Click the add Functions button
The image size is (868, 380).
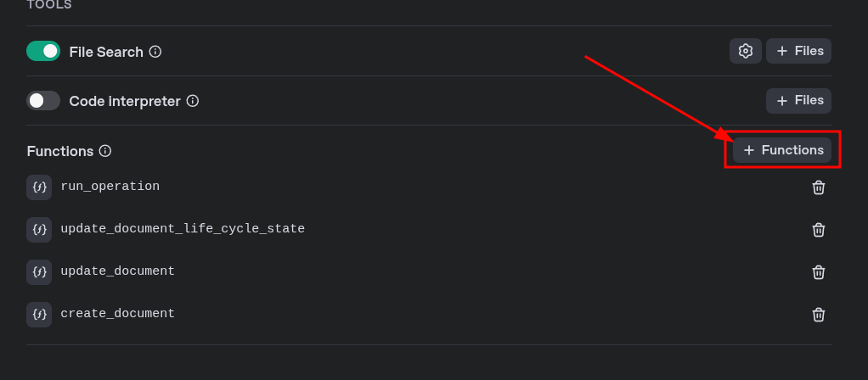[x=782, y=150]
